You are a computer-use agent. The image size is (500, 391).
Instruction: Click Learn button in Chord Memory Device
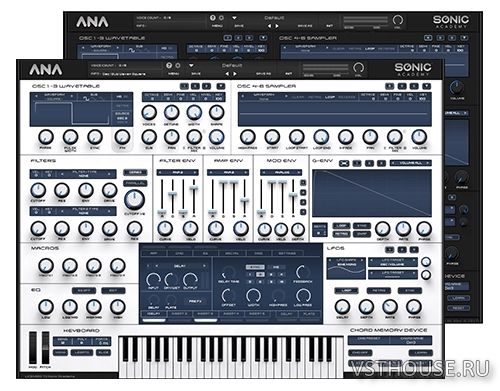coord(420,353)
